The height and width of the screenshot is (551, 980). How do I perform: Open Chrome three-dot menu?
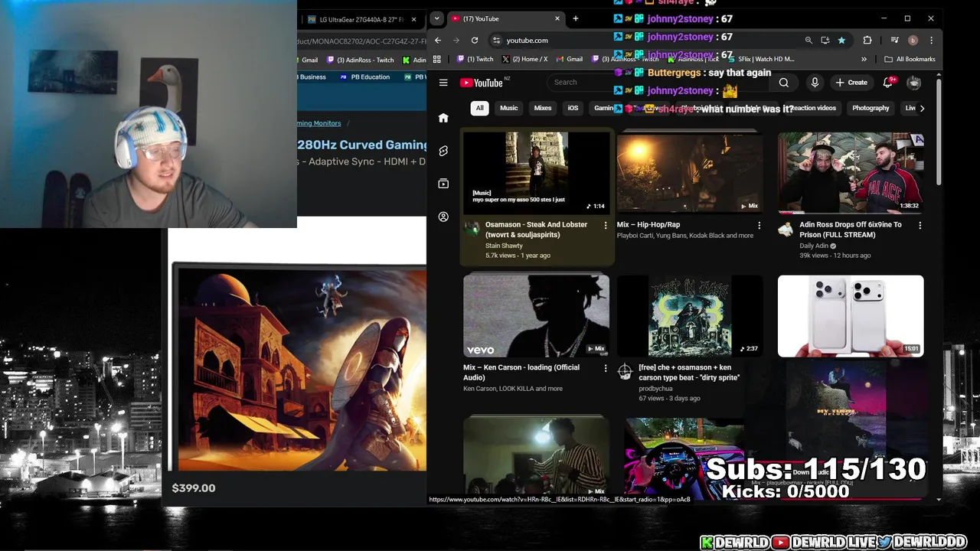tap(931, 40)
